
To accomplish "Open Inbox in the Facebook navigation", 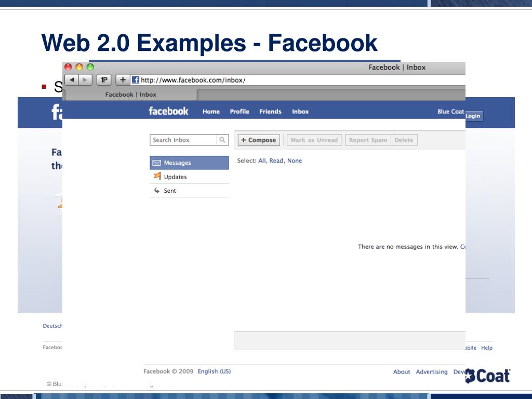I will click(300, 111).
